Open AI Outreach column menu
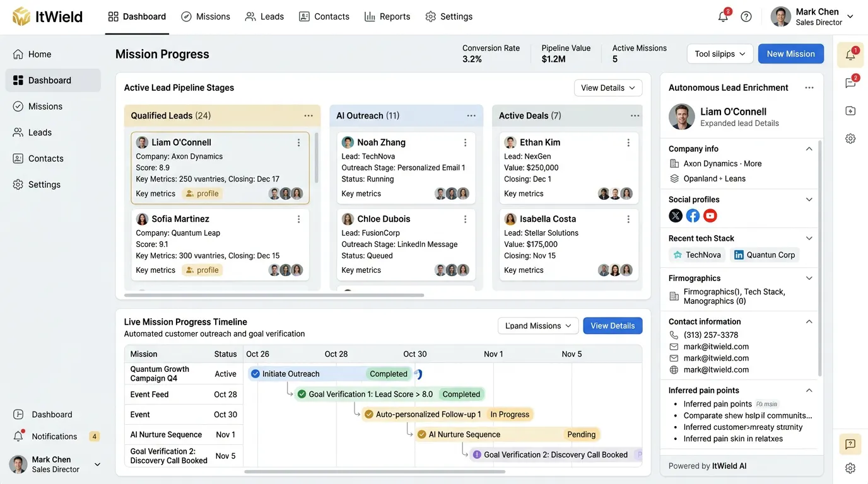Viewport: 868px width, 484px height. (x=471, y=115)
